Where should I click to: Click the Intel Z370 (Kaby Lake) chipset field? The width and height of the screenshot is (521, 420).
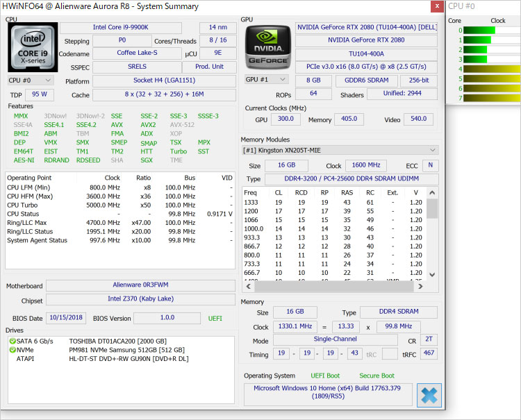pos(140,299)
